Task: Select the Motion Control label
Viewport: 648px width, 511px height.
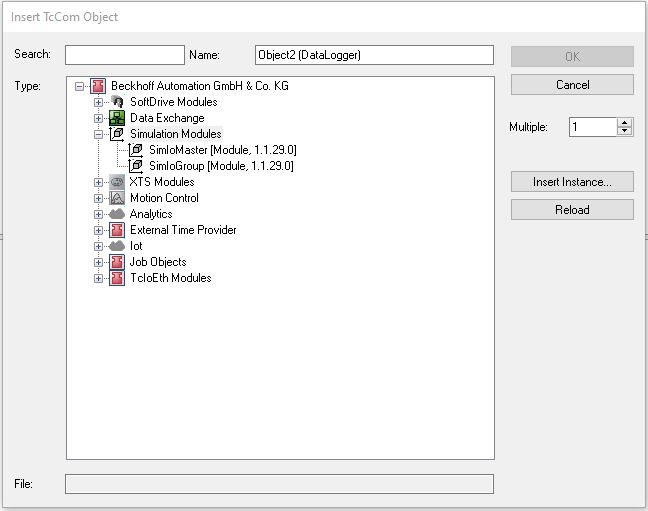Action: point(164,198)
